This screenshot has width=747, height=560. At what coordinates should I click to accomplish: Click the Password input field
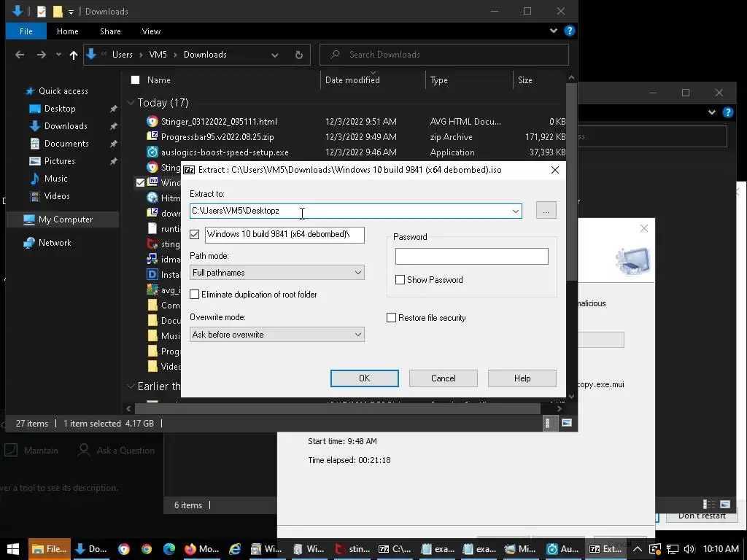pyautogui.click(x=472, y=256)
